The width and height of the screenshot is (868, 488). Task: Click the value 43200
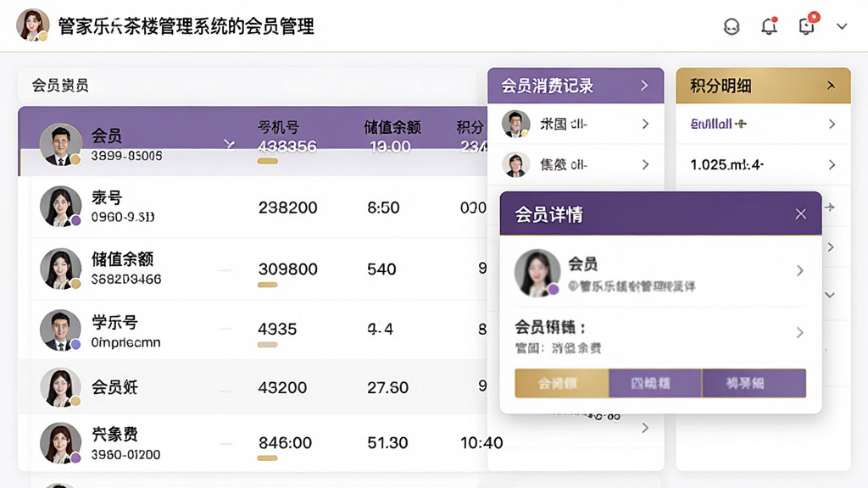click(282, 387)
